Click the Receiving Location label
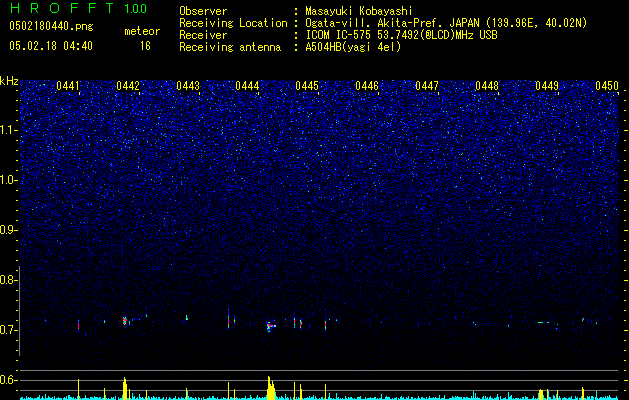 (233, 23)
